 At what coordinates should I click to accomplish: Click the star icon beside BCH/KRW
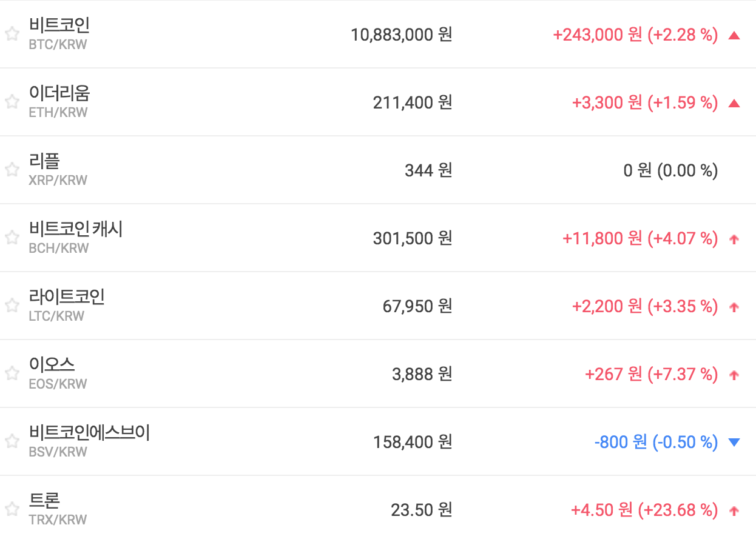coord(12,238)
